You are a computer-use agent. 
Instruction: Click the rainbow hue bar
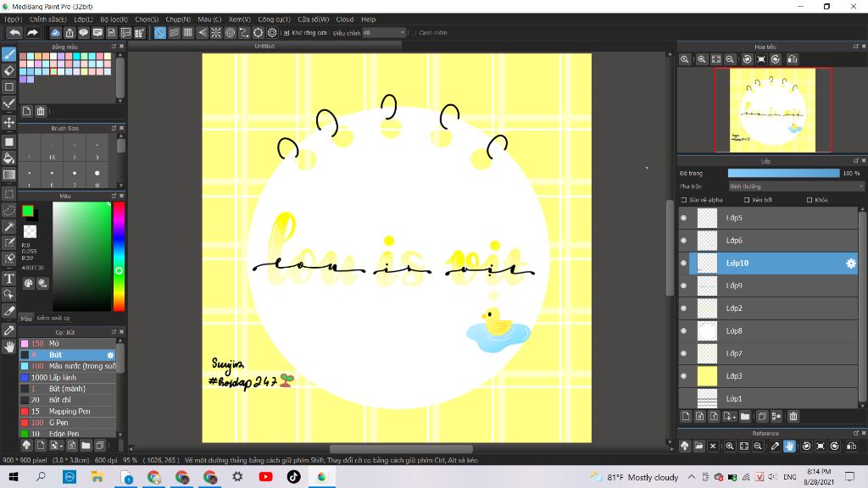click(x=119, y=256)
